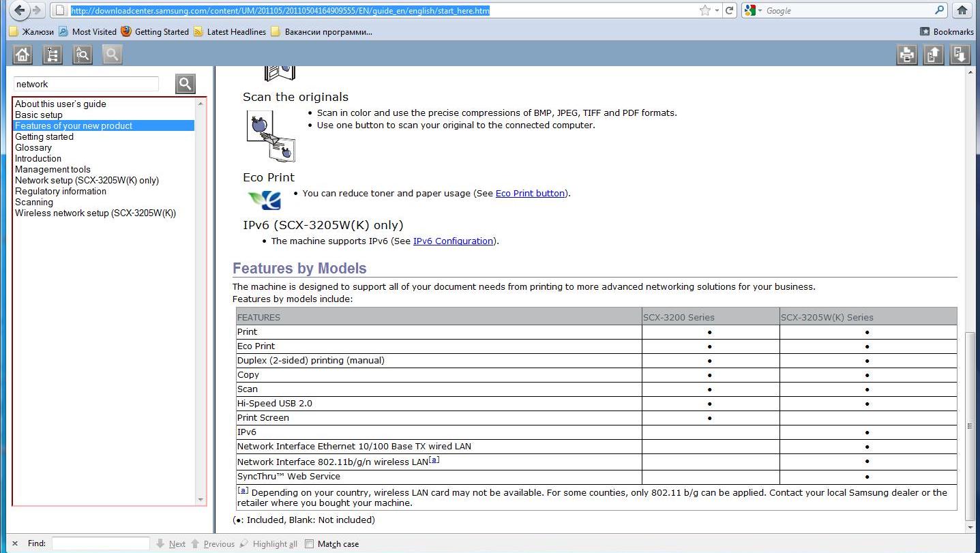Click the highlighted search tab icon in guide toolbar
Viewport: 980px width, 553px height.
click(113, 55)
